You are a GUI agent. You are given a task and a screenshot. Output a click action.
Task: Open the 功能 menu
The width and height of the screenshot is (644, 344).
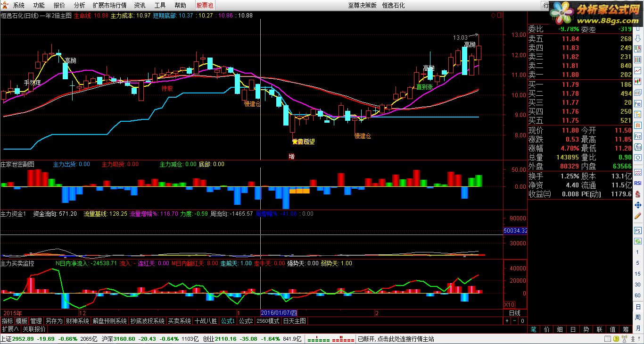click(39, 5)
